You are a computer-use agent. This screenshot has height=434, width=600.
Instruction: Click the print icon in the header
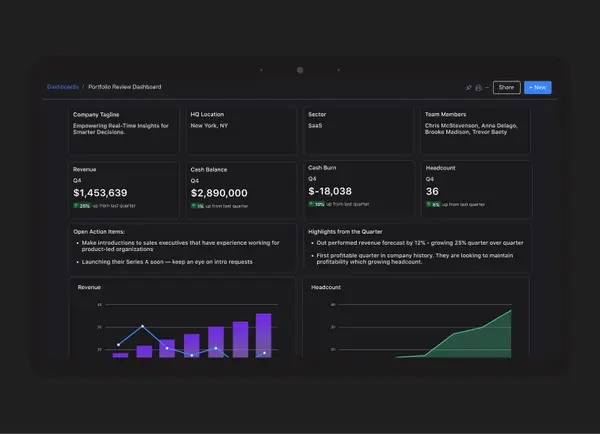point(478,88)
